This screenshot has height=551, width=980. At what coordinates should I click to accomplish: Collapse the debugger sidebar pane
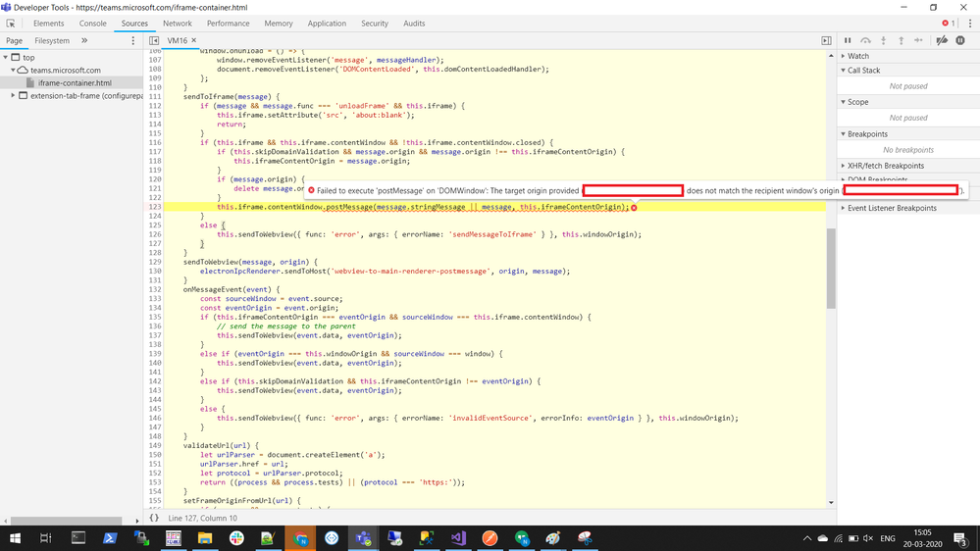(x=826, y=41)
